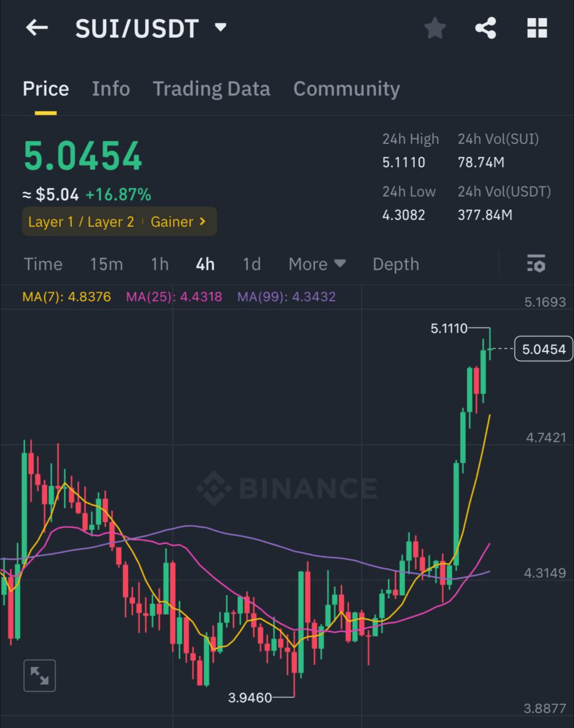Image resolution: width=574 pixels, height=728 pixels.
Task: Tap the 5.0454 price tag on chart axis
Action: [544, 349]
